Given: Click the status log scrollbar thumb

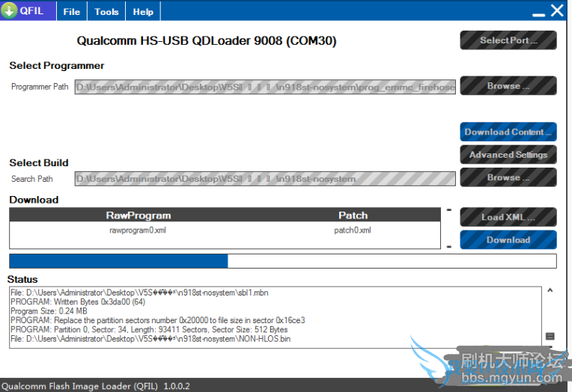Looking at the screenshot, I should pyautogui.click(x=550, y=336).
